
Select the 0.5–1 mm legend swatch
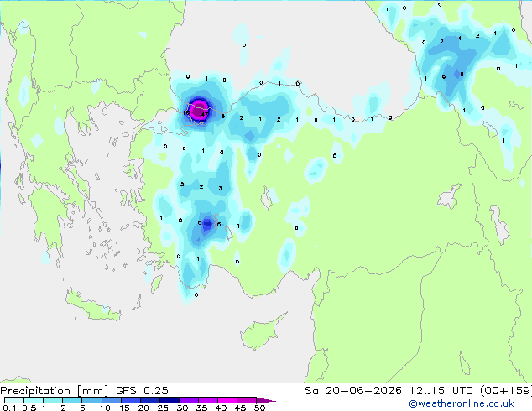[34, 400]
